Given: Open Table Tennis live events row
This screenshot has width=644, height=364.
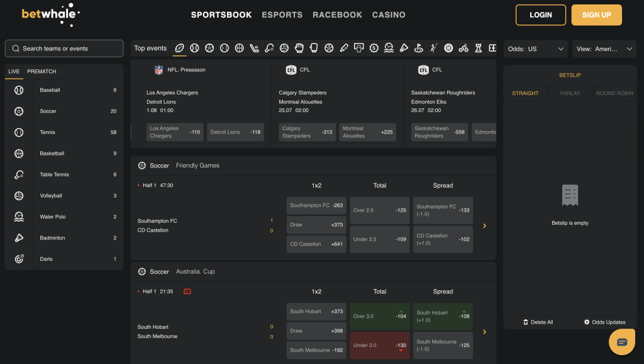Looking at the screenshot, I should 64,175.
